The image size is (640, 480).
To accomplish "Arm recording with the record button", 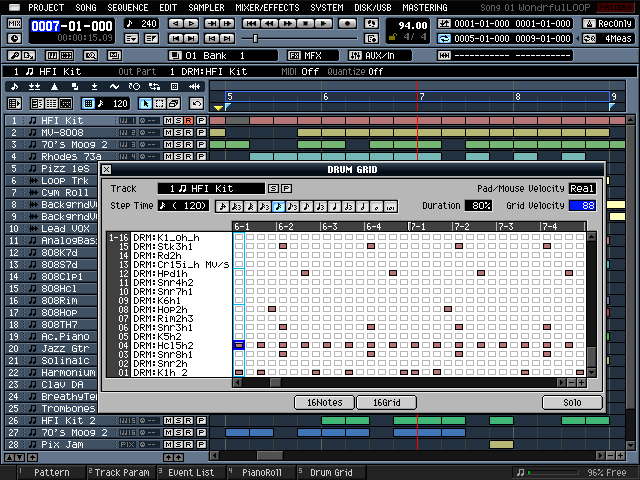I will tap(347, 24).
